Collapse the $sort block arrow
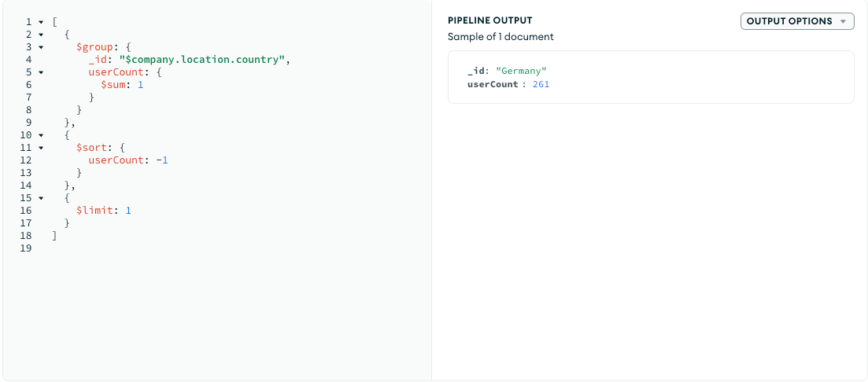 point(41,148)
